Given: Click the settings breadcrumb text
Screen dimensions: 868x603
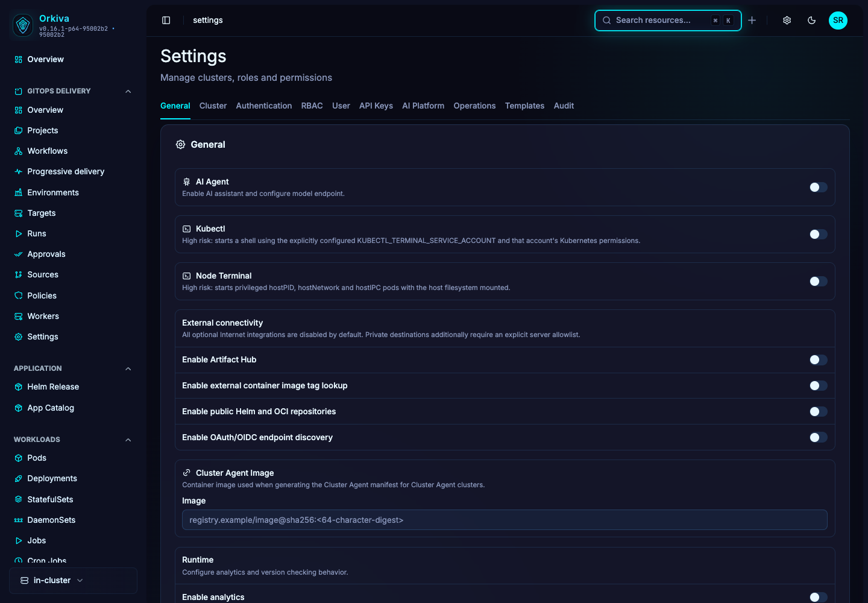Looking at the screenshot, I should point(208,21).
